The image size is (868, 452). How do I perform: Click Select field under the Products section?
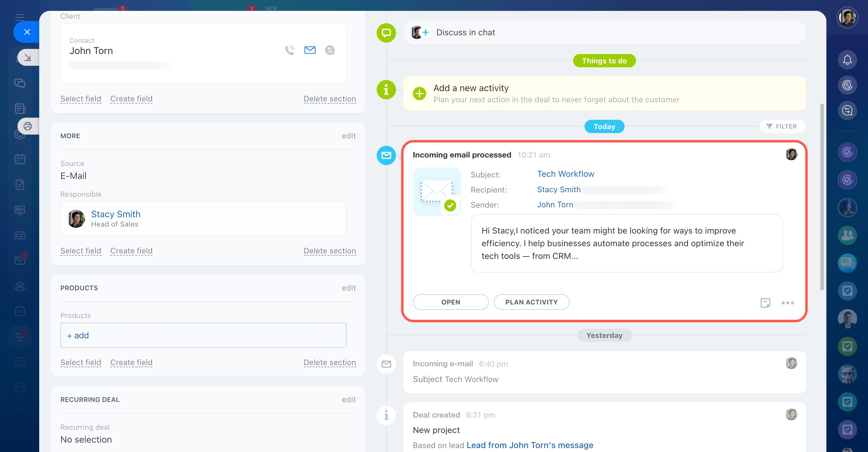click(81, 362)
